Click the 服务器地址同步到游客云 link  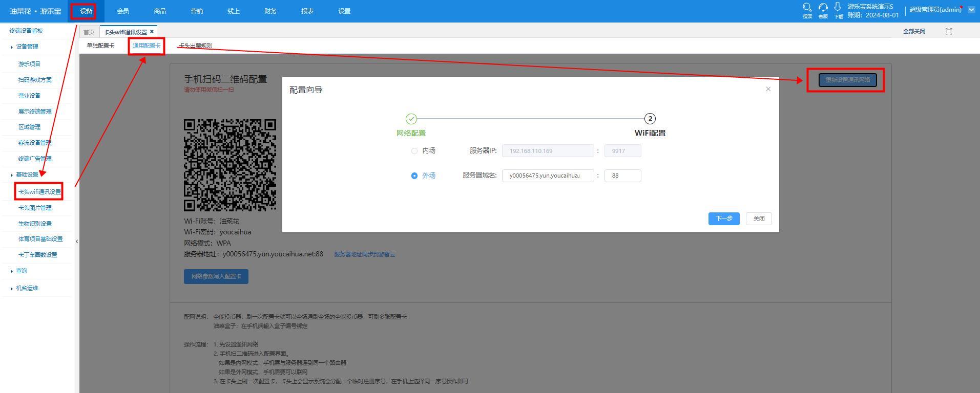[365, 254]
